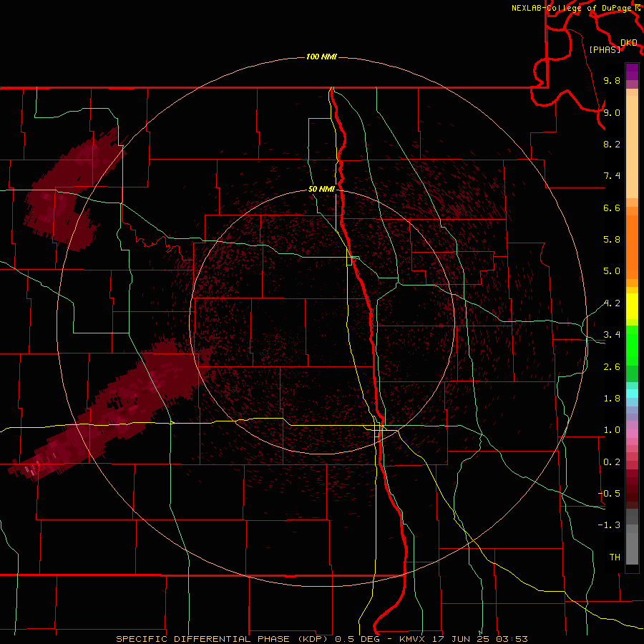The width and height of the screenshot is (644, 644).
Task: Click the 9.0 scale value
Action: tap(612, 112)
